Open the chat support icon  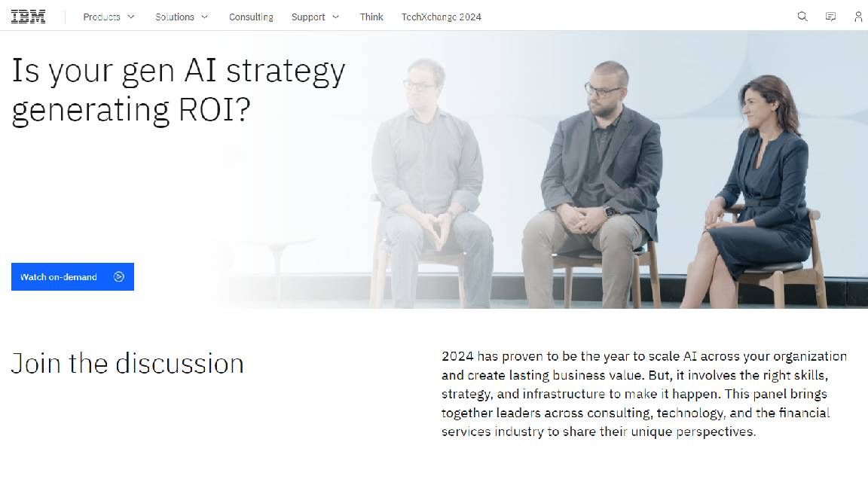click(x=830, y=16)
